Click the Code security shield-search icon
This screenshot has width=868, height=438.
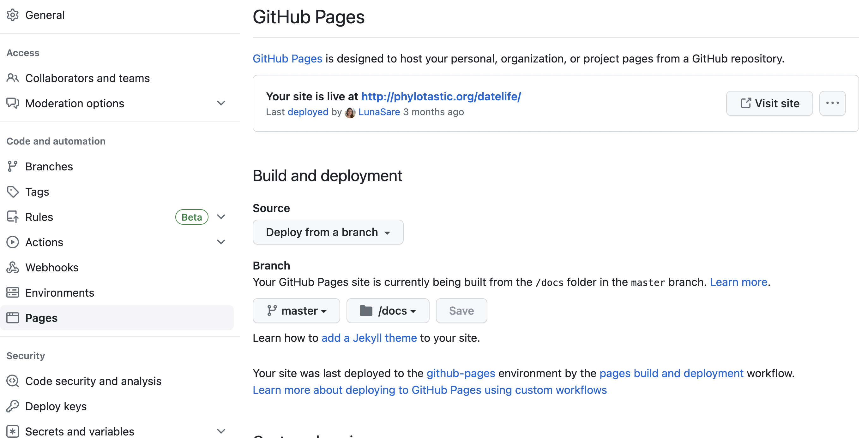click(x=12, y=381)
